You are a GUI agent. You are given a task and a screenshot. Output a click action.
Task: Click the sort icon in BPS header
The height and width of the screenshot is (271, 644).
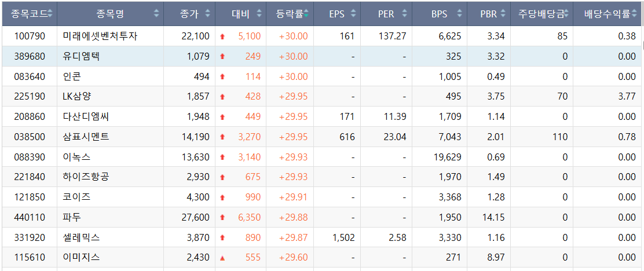point(459,14)
